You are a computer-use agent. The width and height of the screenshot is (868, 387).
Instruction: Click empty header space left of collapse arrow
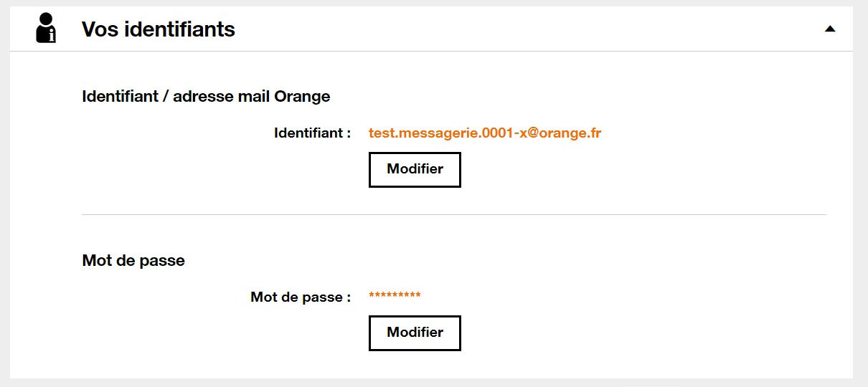point(574,29)
